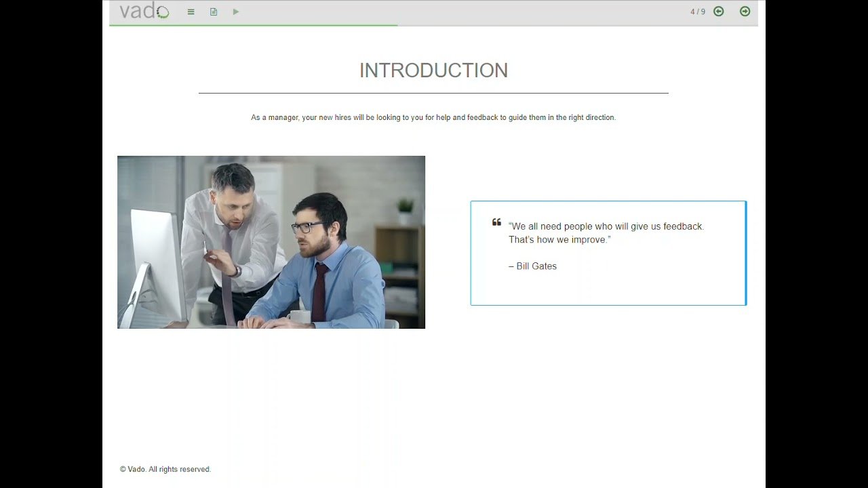Screen dimensions: 868x488
Task: Click the computer monitor in the photo
Action: coord(157,264)
